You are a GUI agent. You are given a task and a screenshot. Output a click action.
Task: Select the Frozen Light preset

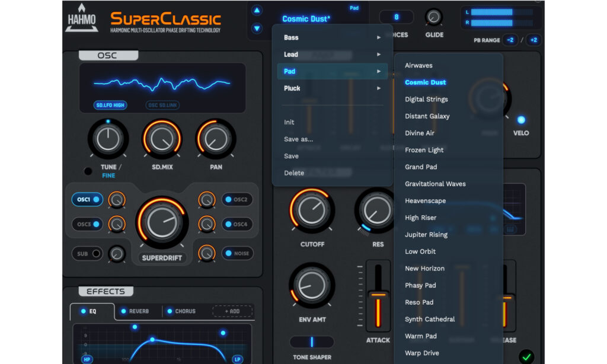[424, 150]
